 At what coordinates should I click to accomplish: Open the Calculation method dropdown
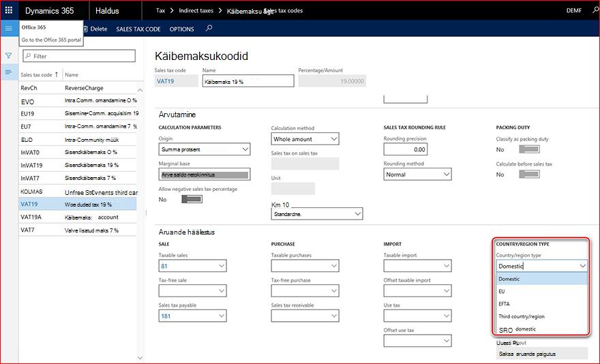coord(305,139)
